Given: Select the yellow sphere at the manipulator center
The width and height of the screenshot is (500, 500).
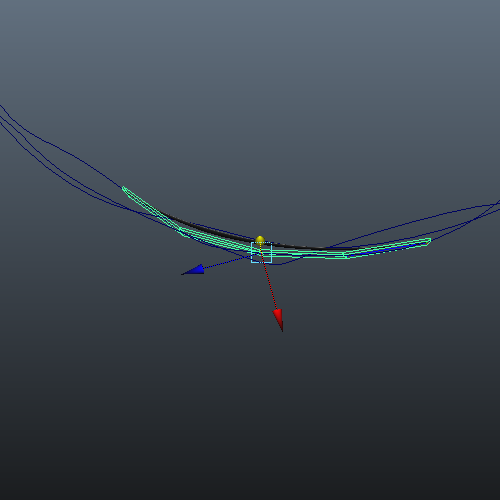Looking at the screenshot, I should pos(260,241).
